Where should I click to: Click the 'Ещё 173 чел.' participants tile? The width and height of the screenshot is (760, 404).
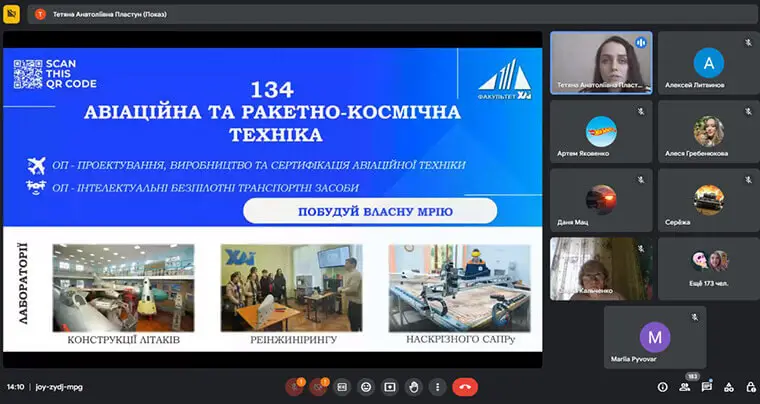708,268
